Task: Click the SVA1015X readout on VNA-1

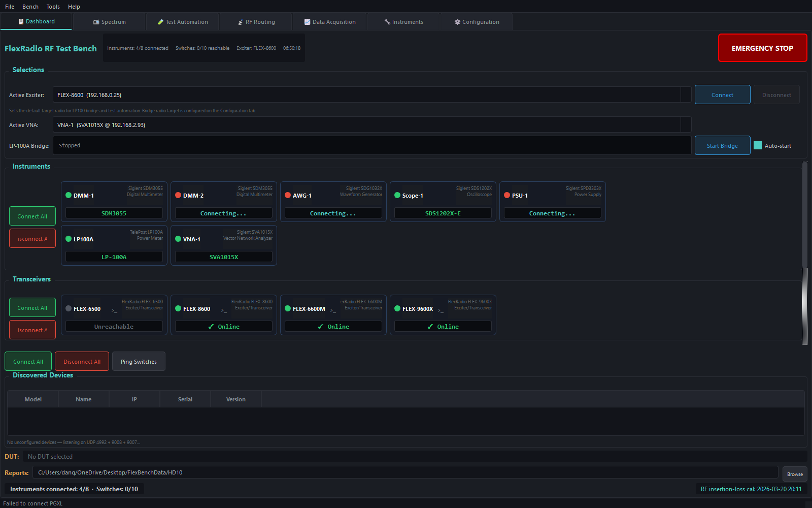Action: pos(224,257)
